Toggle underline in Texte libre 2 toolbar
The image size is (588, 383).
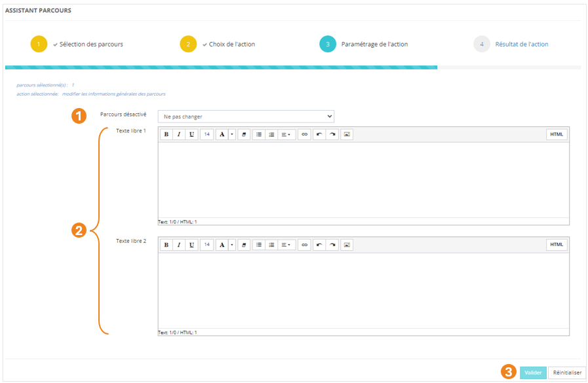191,245
